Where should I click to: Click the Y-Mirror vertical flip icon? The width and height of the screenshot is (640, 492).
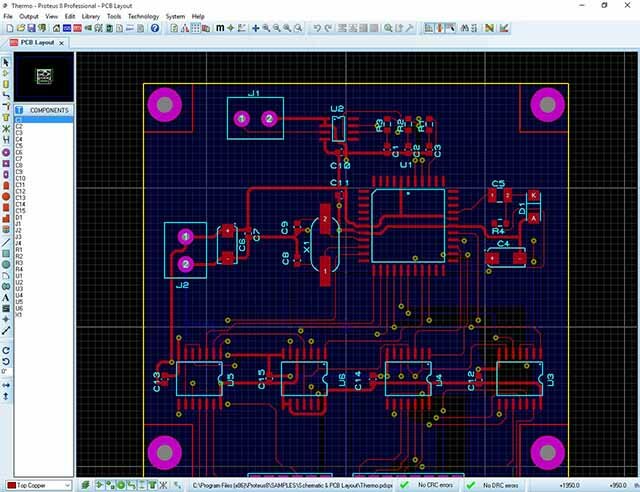[6, 396]
